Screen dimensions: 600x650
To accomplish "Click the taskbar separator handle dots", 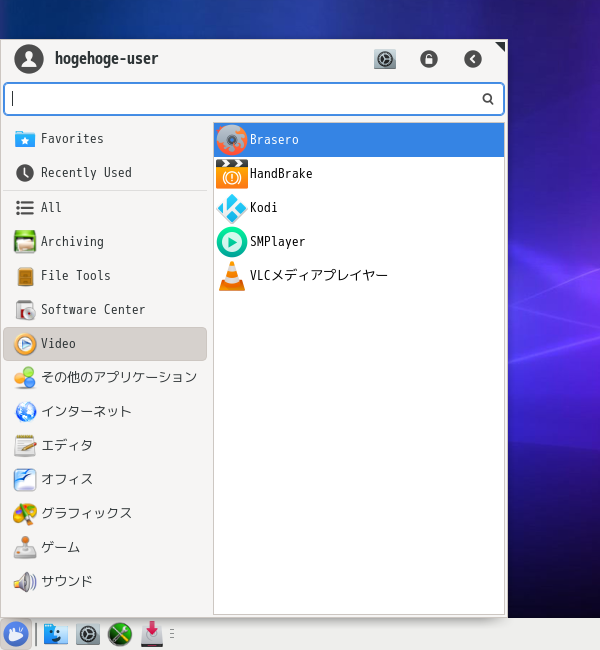I will pyautogui.click(x=172, y=634).
